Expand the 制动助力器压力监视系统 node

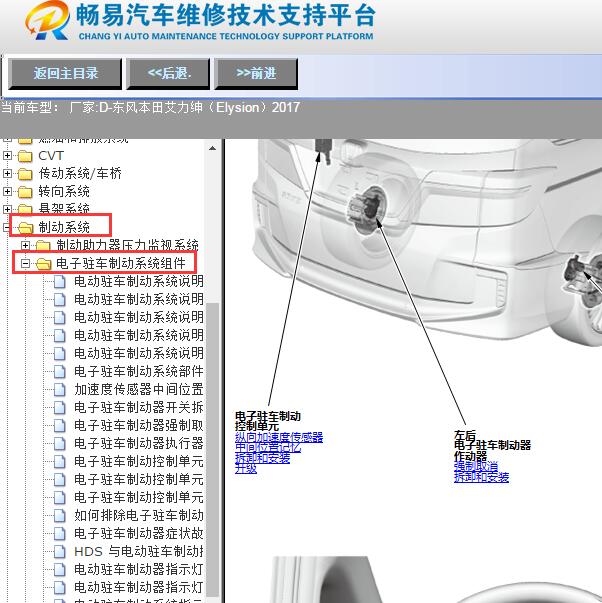pos(25,245)
